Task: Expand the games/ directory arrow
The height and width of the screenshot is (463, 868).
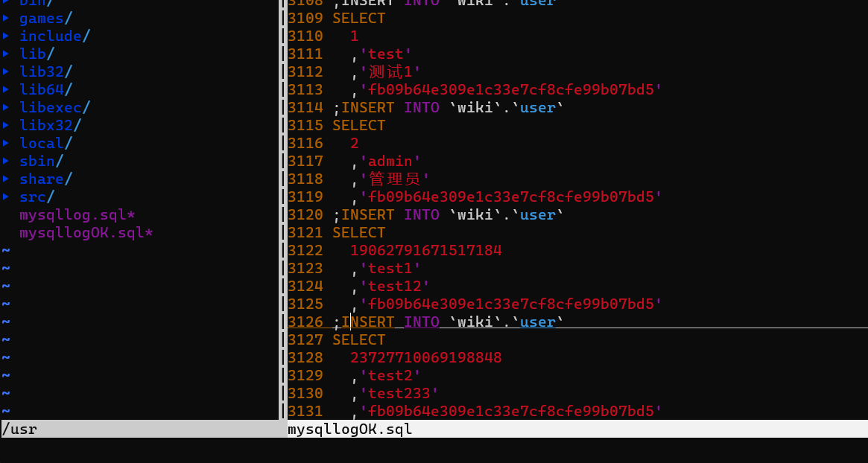Action: [5, 18]
